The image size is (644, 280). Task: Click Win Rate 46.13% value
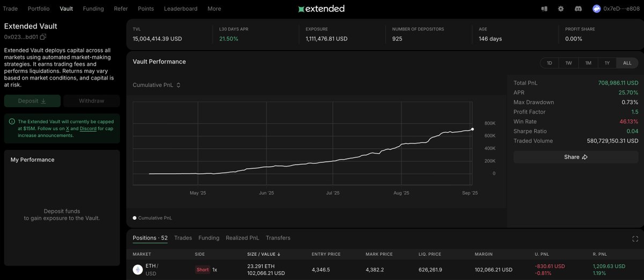[629, 121]
